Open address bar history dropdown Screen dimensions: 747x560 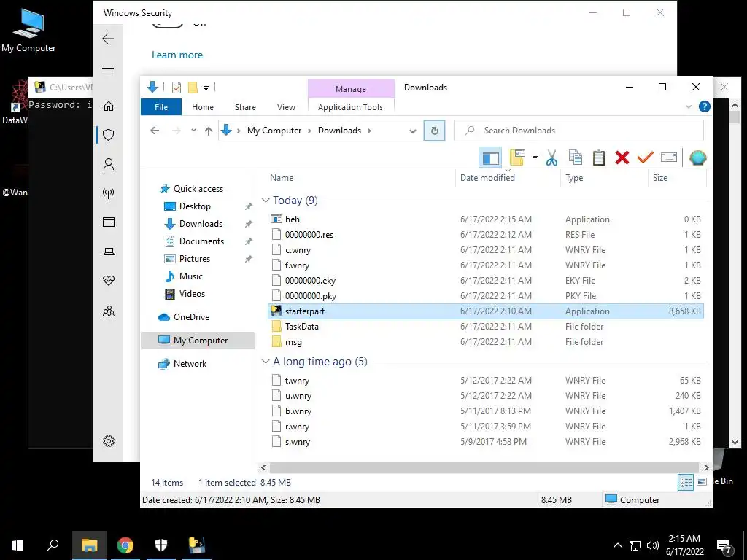[x=413, y=131]
